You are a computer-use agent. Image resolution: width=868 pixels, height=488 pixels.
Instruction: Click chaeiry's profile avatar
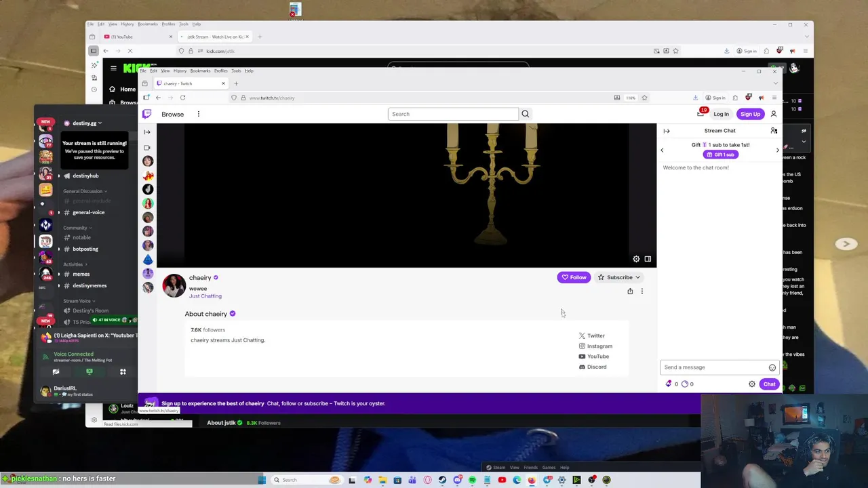point(174,286)
